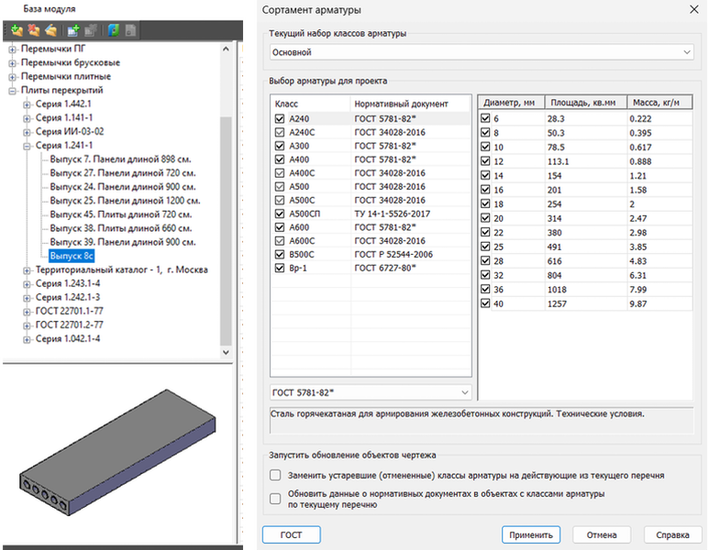Expand the Серия 1.442.1 tree node
The image size is (709, 550).
click(x=27, y=104)
